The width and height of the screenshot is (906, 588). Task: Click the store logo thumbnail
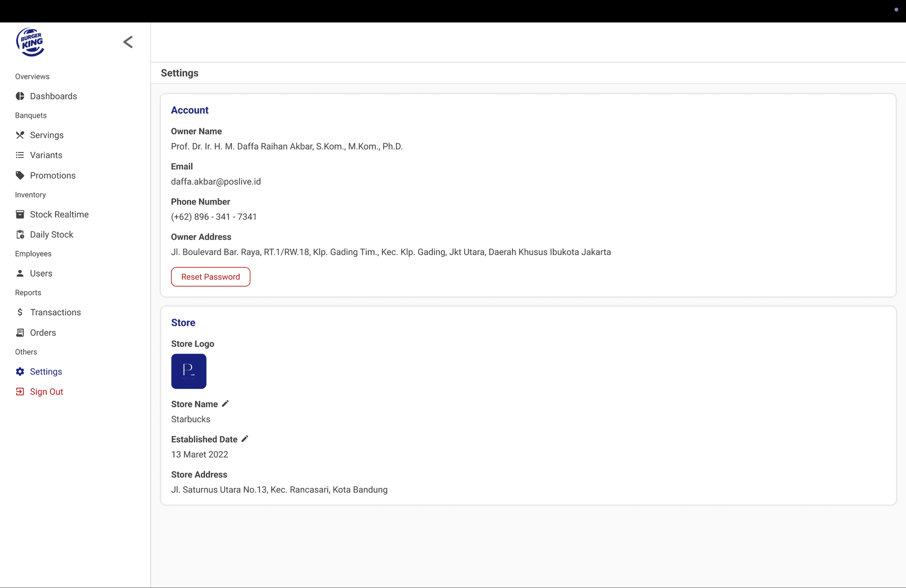point(189,372)
